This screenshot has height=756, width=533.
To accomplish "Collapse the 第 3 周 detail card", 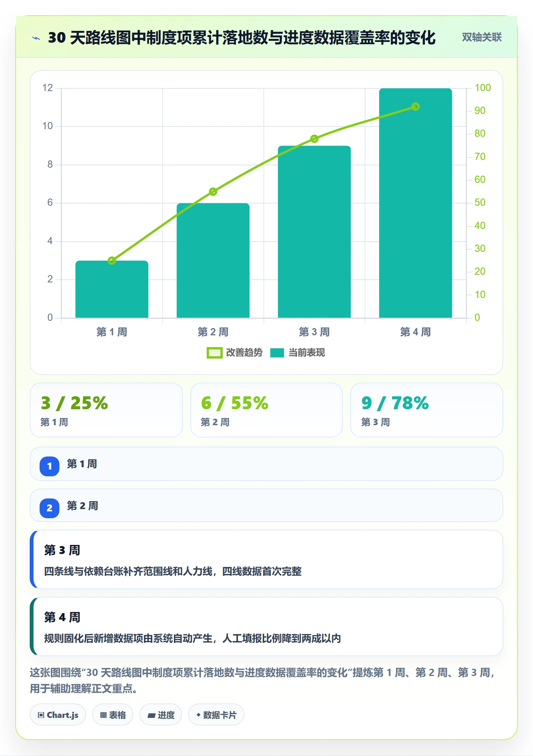I will pos(266,559).
